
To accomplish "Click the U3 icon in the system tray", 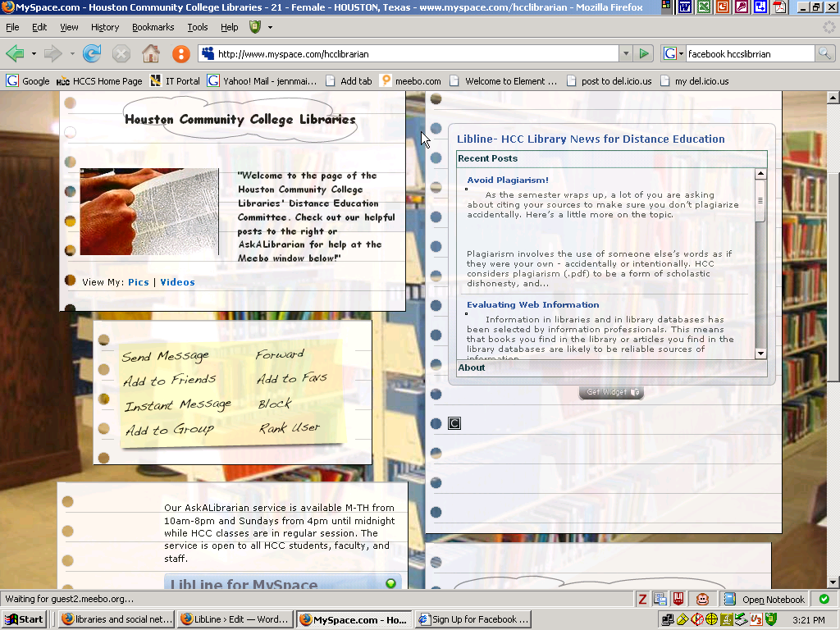I will (756, 620).
